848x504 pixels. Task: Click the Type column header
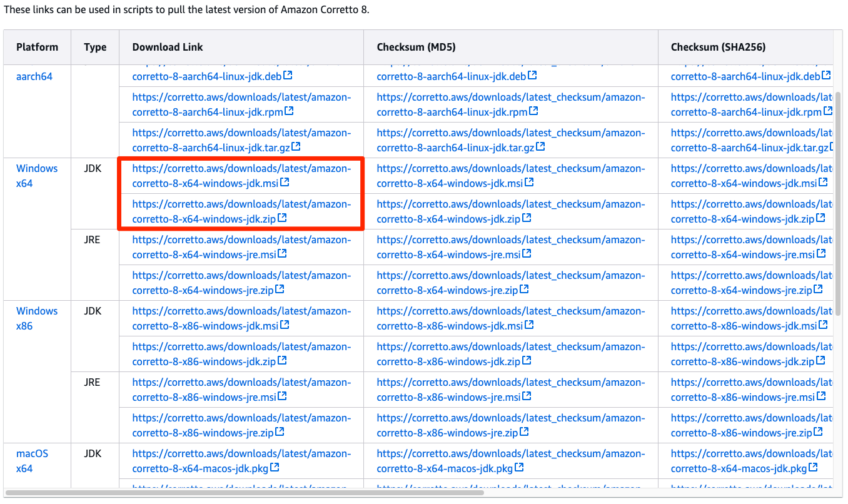[95, 47]
